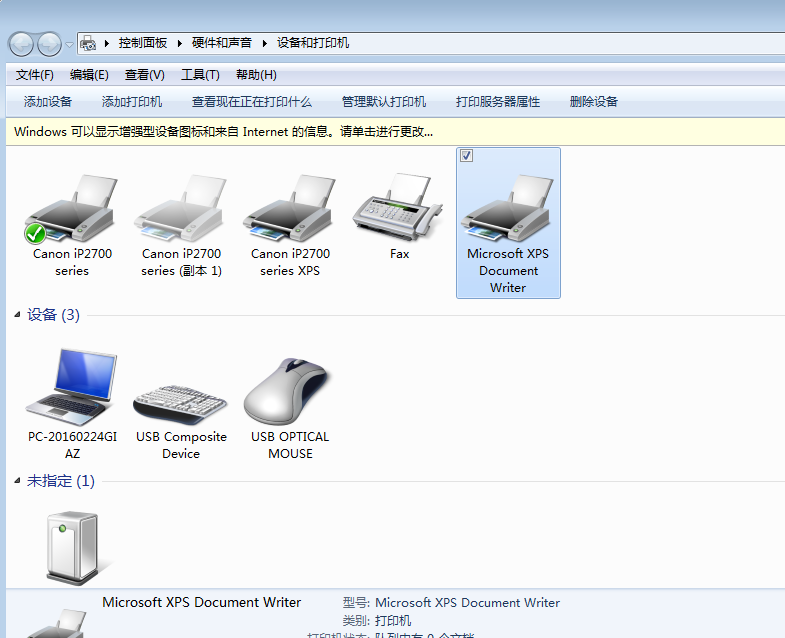785x638 pixels.
Task: Click 查看现在正在打印什么
Action: coord(252,102)
